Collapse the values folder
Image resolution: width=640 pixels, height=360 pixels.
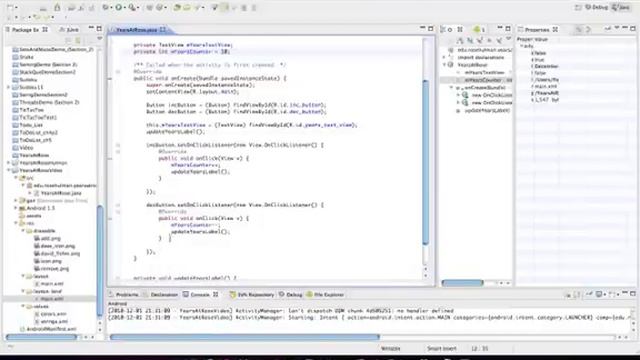[x=23, y=306]
